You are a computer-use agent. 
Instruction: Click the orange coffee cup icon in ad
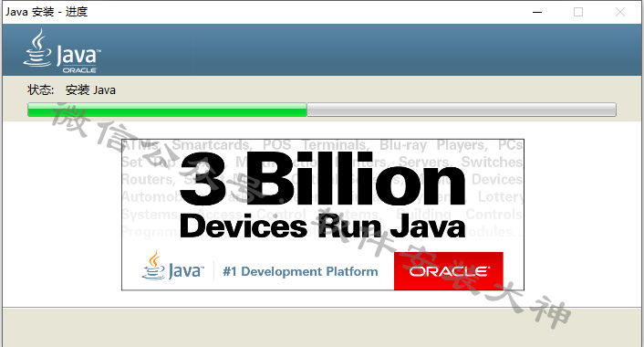[153, 266]
